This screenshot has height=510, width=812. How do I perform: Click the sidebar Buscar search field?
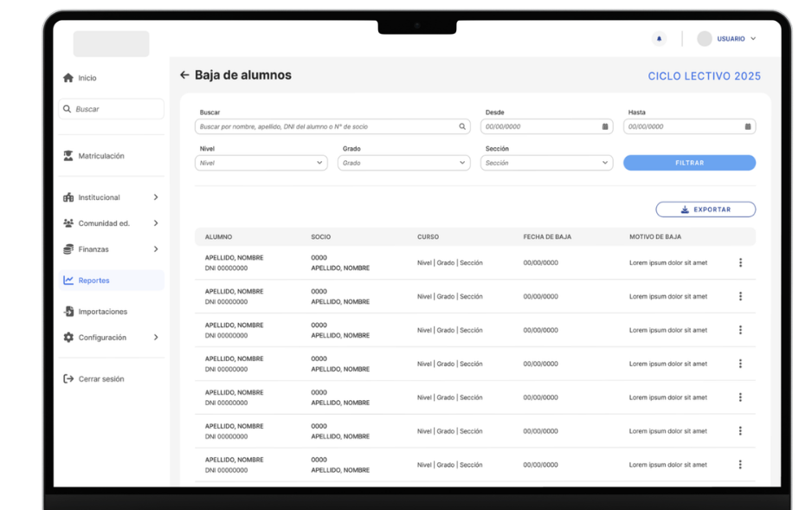112,109
